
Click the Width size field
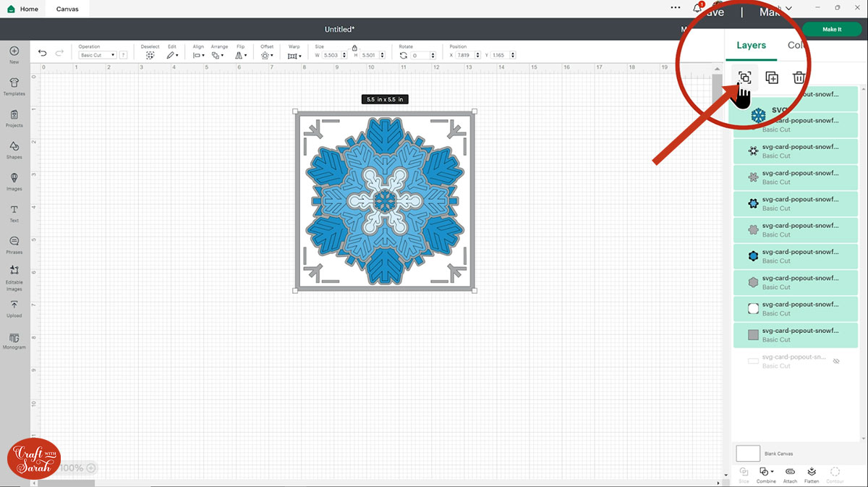[x=331, y=55]
